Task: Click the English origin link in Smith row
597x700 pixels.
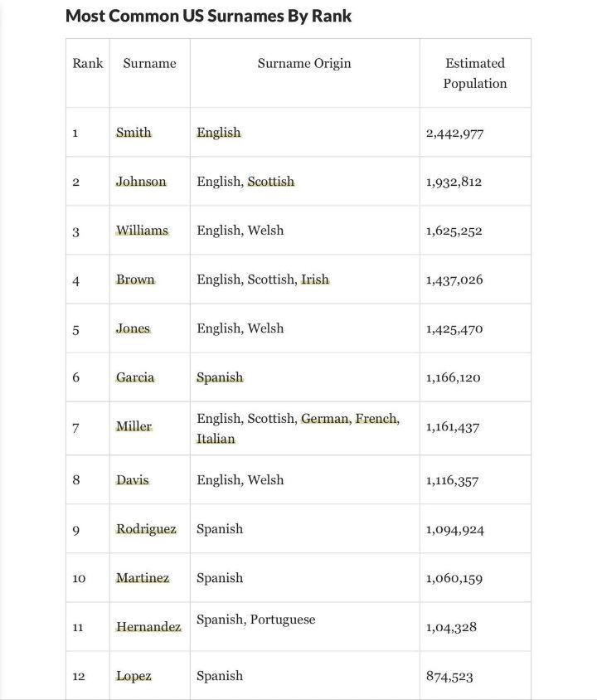Action: click(219, 133)
